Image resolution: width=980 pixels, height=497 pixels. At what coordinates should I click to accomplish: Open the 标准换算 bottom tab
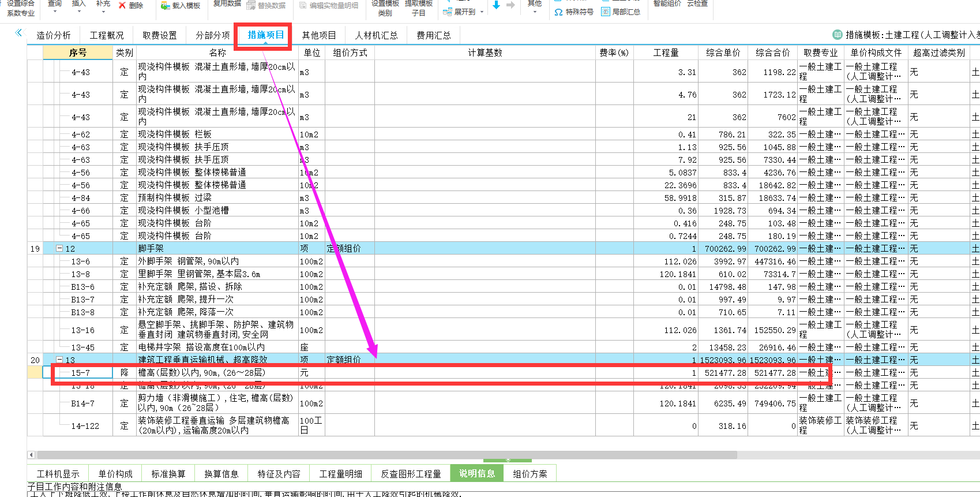point(168,474)
